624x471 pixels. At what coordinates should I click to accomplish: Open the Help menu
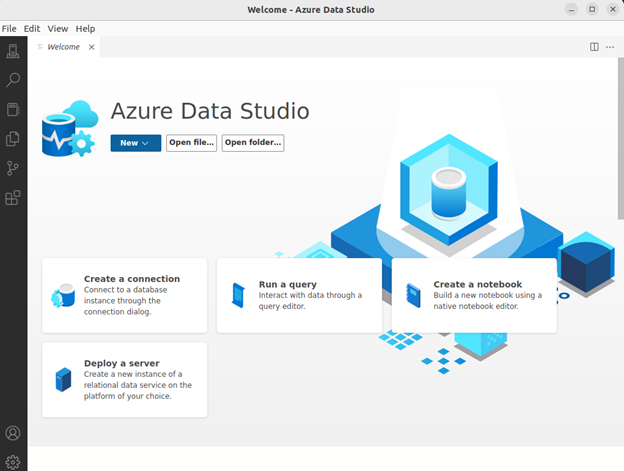coord(85,29)
